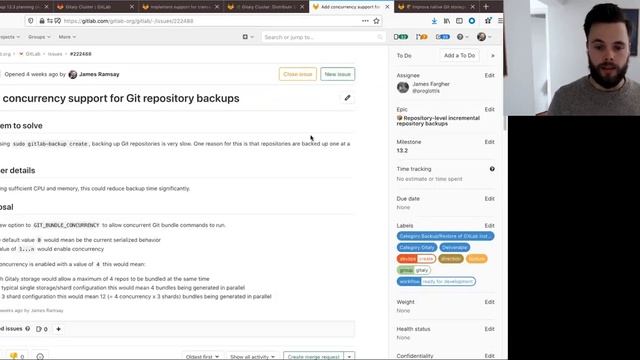Click the tracking protection shield icon
The height and width of the screenshot is (360, 640).
[31, 21]
